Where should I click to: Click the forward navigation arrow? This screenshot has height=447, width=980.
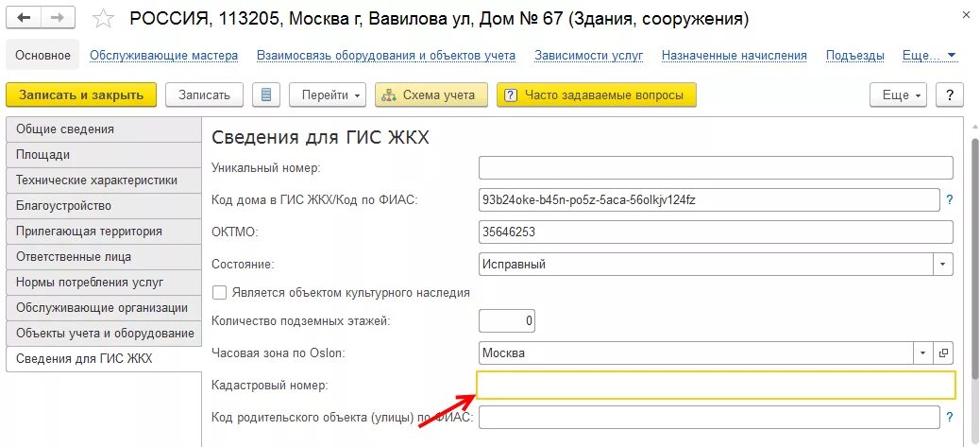(57, 18)
